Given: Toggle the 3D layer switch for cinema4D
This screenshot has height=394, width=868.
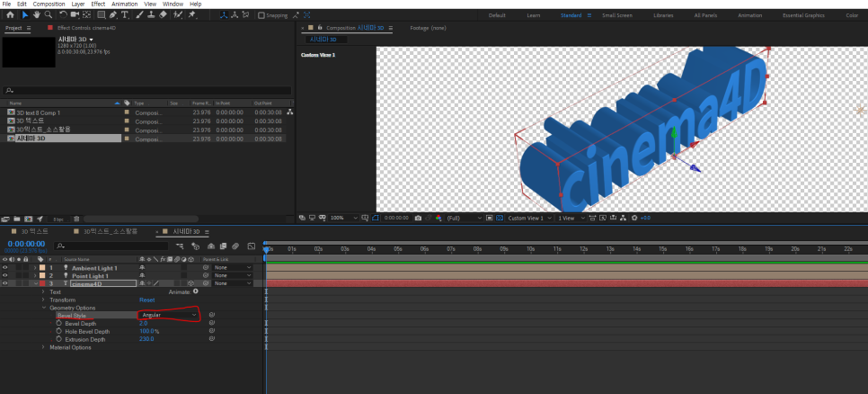Looking at the screenshot, I should pos(190,283).
